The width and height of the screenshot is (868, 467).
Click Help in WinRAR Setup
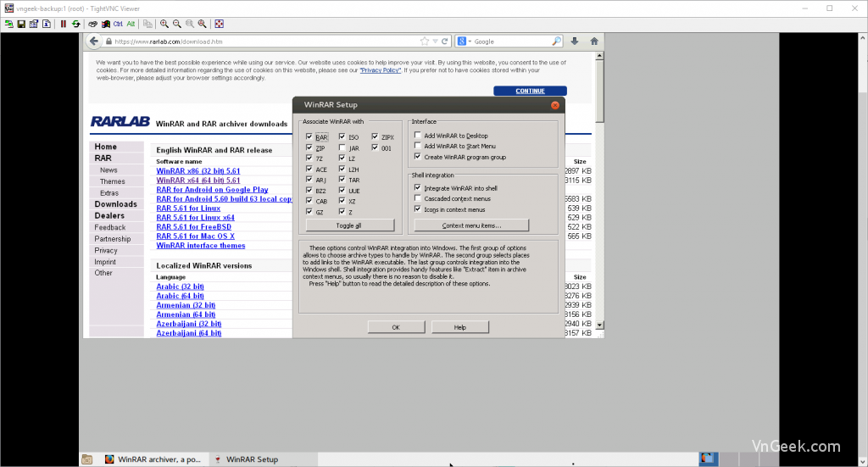[x=460, y=327]
